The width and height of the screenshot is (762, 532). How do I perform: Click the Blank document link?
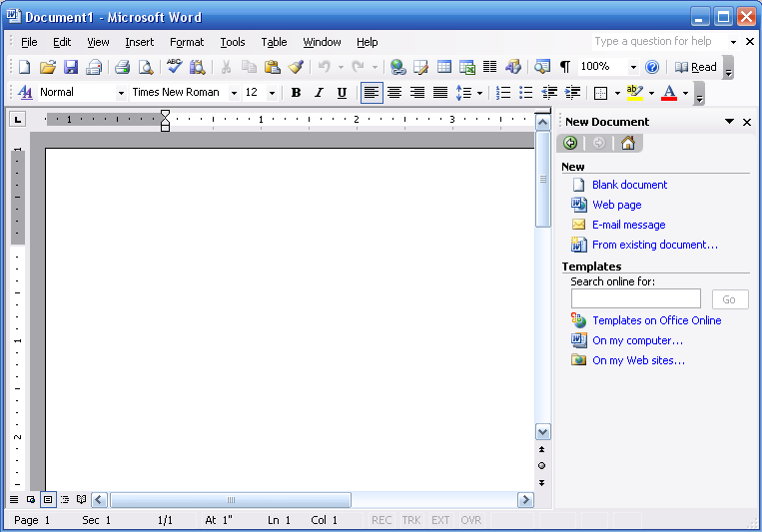(x=629, y=185)
